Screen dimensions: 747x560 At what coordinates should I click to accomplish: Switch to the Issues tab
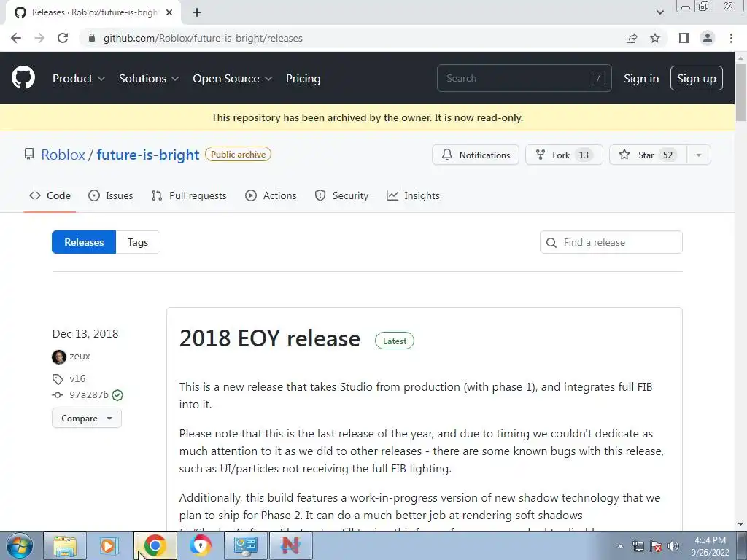click(x=111, y=195)
